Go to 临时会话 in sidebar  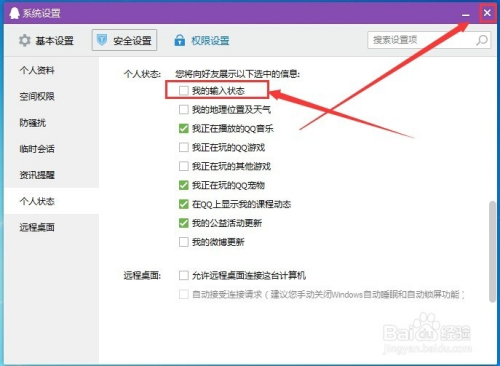click(52, 149)
